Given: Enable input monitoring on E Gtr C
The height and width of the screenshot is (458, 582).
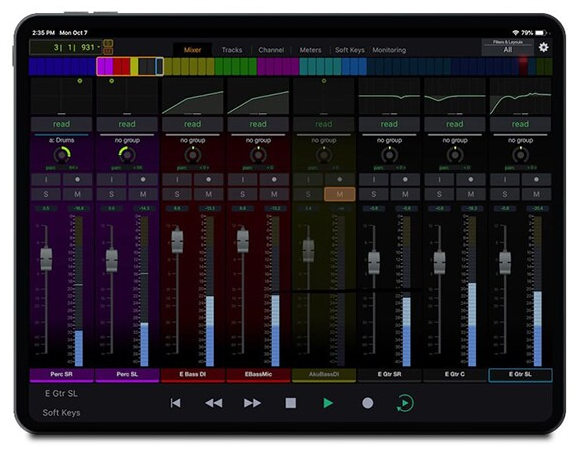Looking at the screenshot, I should tap(439, 180).
